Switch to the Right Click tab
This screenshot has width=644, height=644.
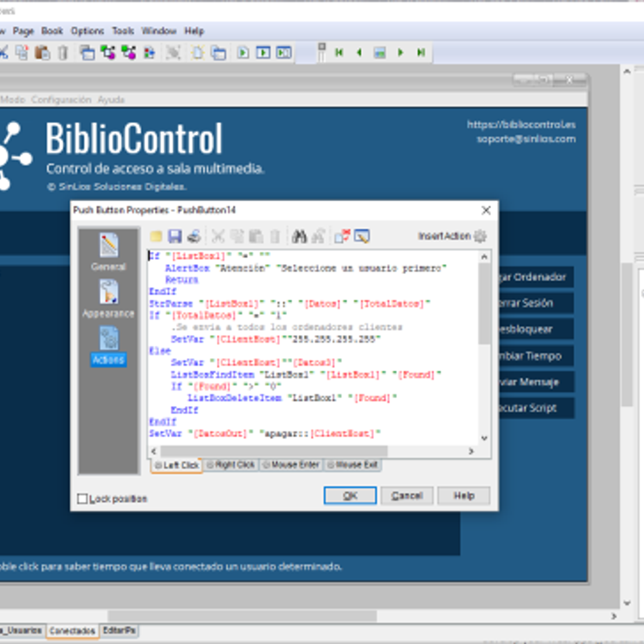(x=230, y=465)
